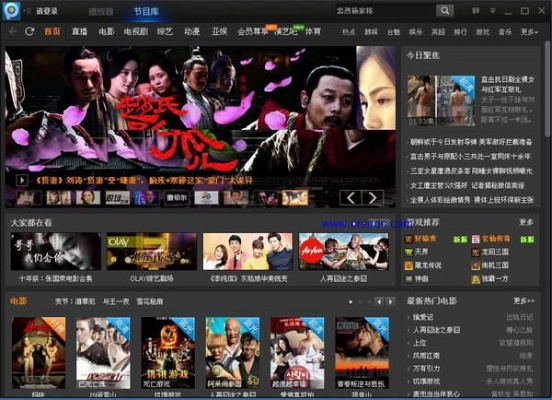Click the 屠龙传说 game icon
The width and height of the screenshot is (552, 400).
(x=409, y=265)
